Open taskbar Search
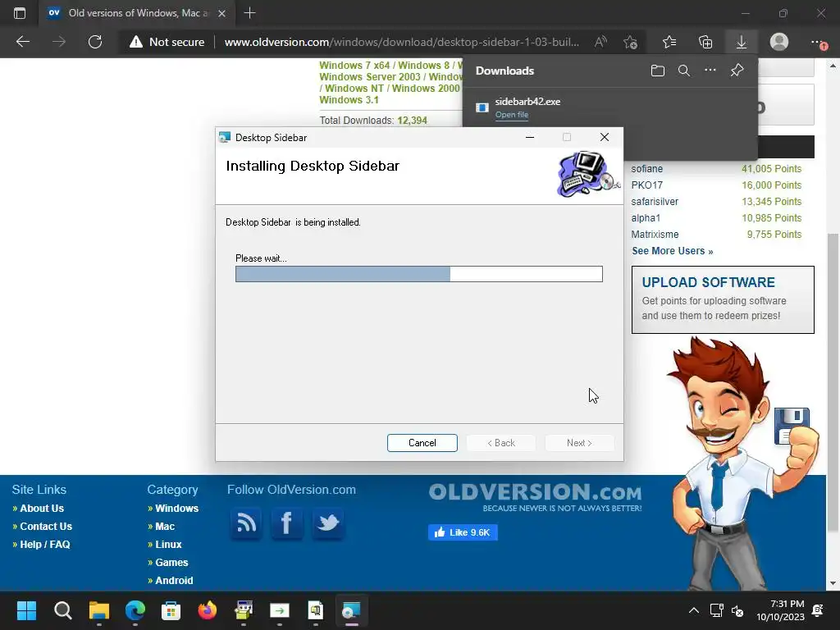 point(62,610)
